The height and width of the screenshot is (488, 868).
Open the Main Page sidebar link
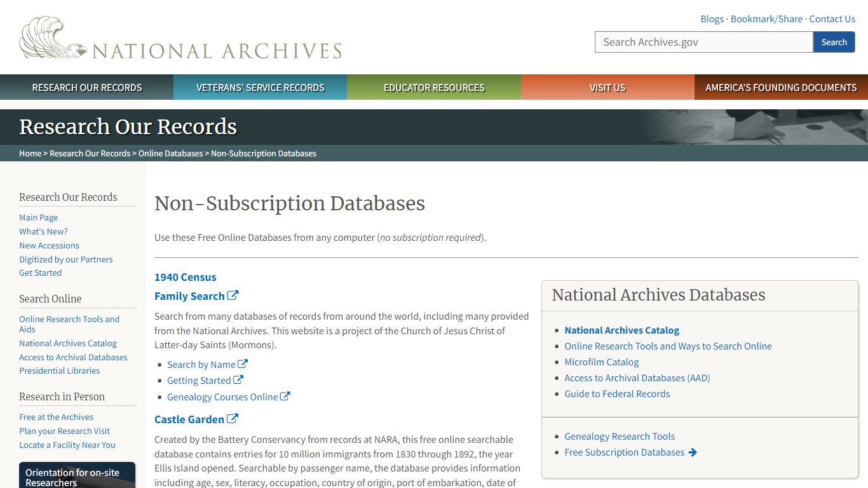click(x=38, y=217)
